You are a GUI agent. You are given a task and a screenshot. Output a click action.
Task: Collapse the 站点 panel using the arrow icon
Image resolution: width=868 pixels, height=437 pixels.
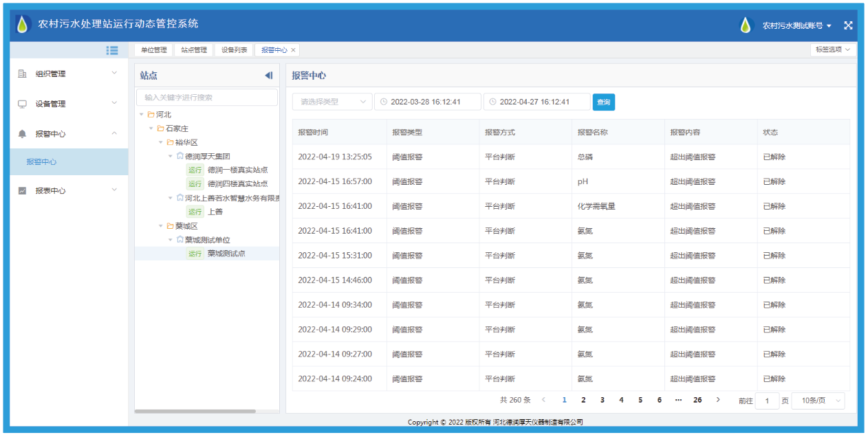pyautogui.click(x=268, y=76)
